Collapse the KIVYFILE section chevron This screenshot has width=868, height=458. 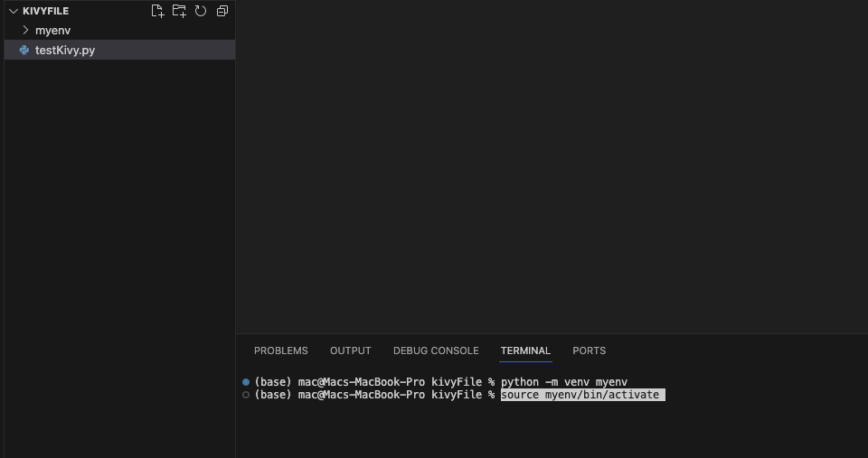coord(14,11)
